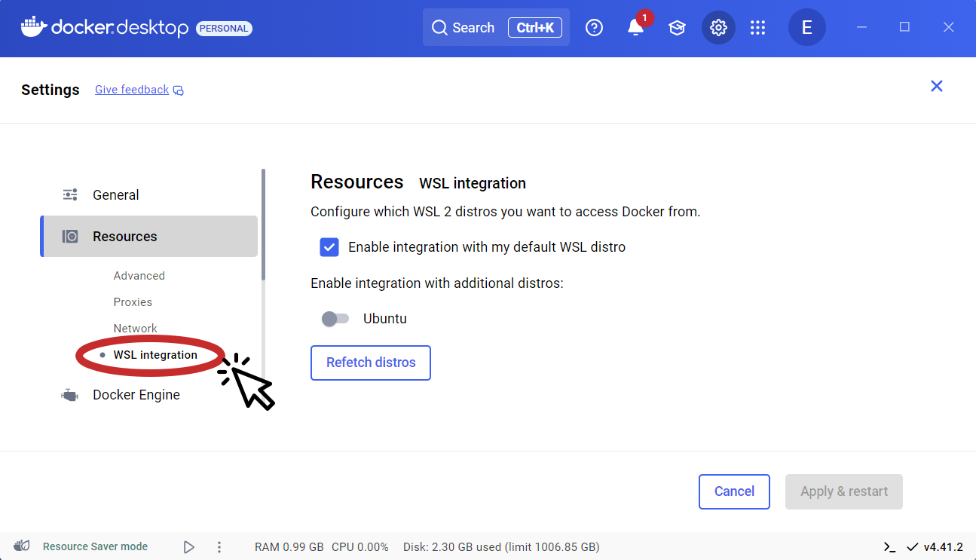The width and height of the screenshot is (976, 560).
Task: Open the Give feedback link
Action: [132, 89]
